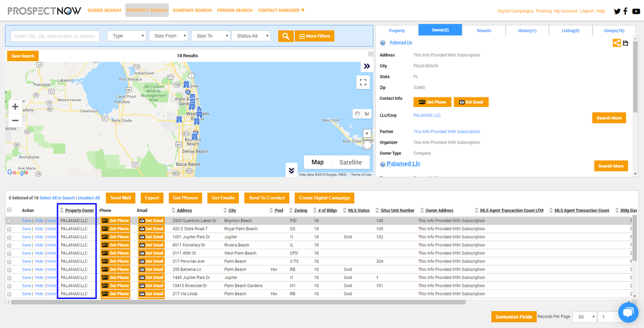Image resolution: width=644 pixels, height=328 pixels.
Task: Zoom out on the map
Action: point(15,121)
